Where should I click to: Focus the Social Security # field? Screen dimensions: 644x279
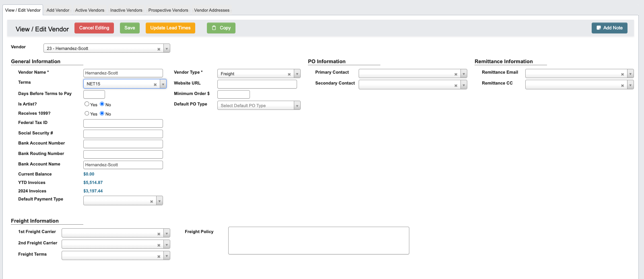click(123, 134)
